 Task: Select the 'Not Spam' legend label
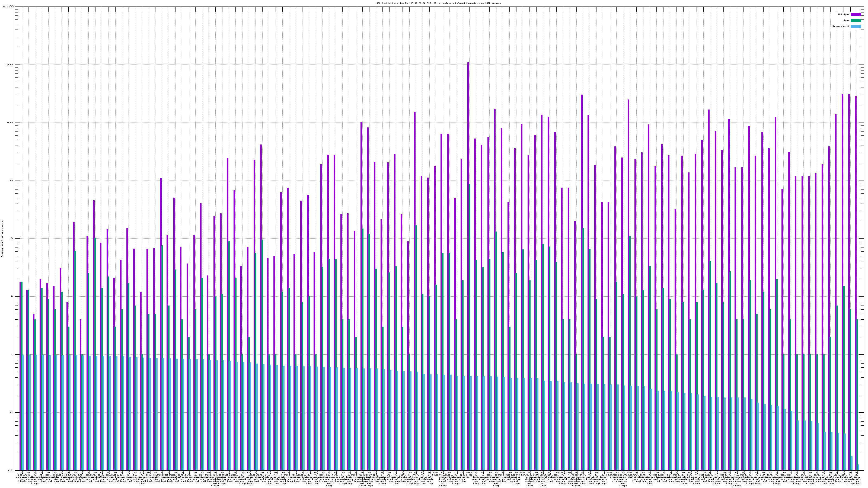(844, 14)
